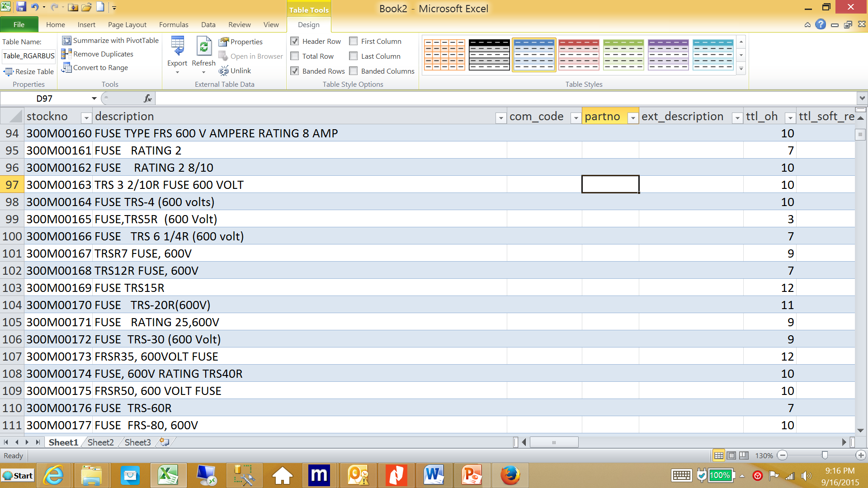Switch to the Formulas ribbon tab

click(x=174, y=25)
